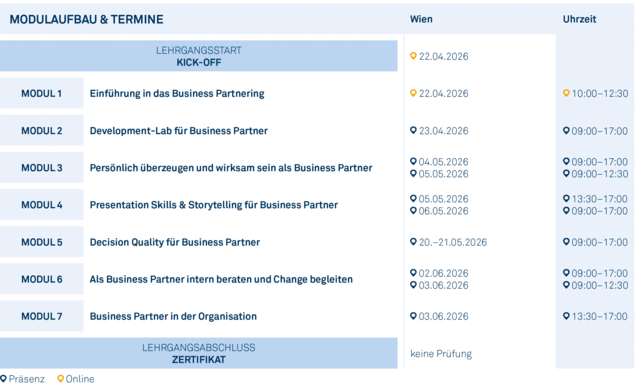640x387 pixels.
Task: Select the 'MODUL 4' label cell
Action: (42, 205)
